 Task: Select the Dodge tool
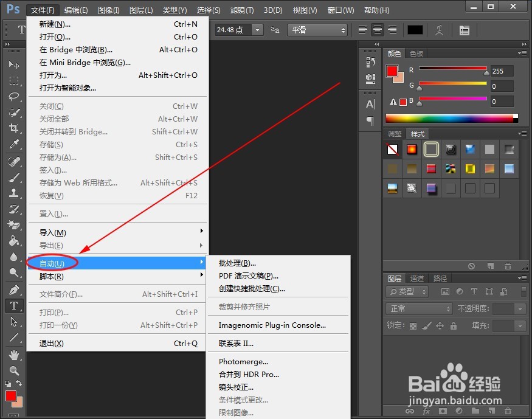coord(13,272)
